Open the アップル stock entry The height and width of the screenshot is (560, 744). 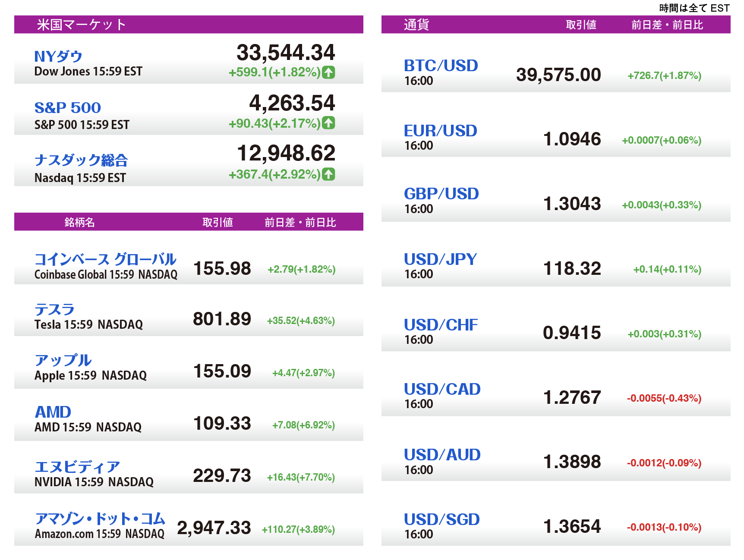pos(63,360)
